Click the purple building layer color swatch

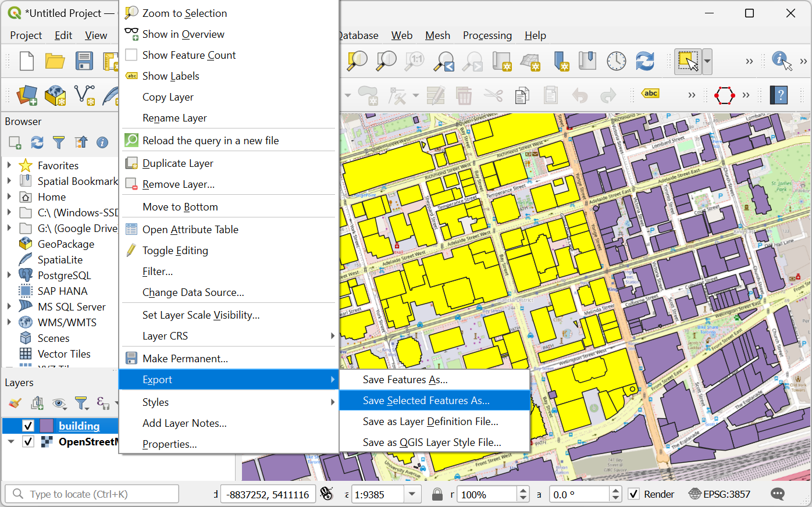[x=47, y=426]
